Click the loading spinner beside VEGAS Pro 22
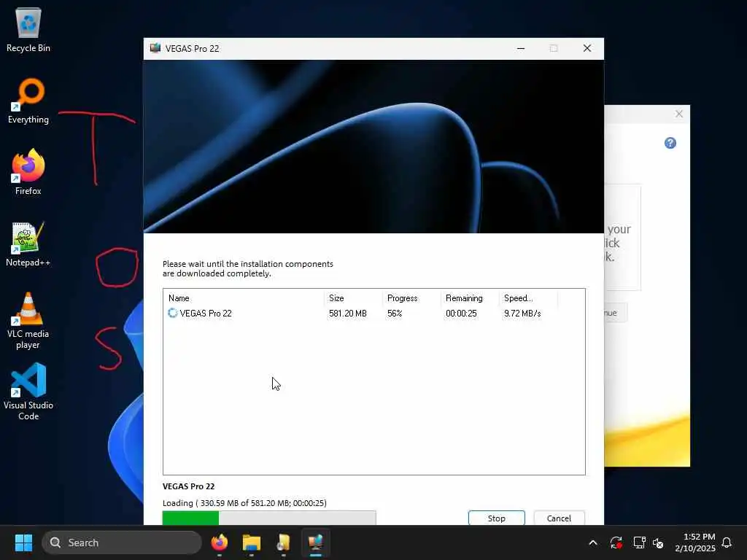This screenshot has width=747, height=560. point(172,313)
